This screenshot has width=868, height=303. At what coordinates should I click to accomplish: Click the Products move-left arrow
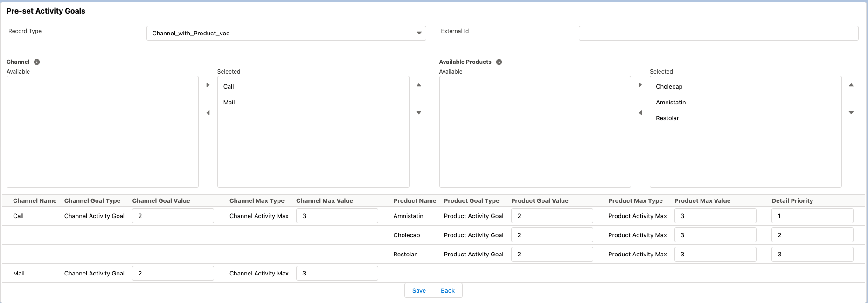coord(640,113)
